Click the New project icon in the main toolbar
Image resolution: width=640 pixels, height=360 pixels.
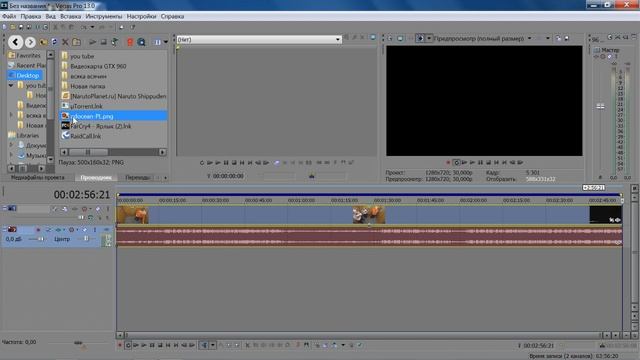tap(4, 27)
